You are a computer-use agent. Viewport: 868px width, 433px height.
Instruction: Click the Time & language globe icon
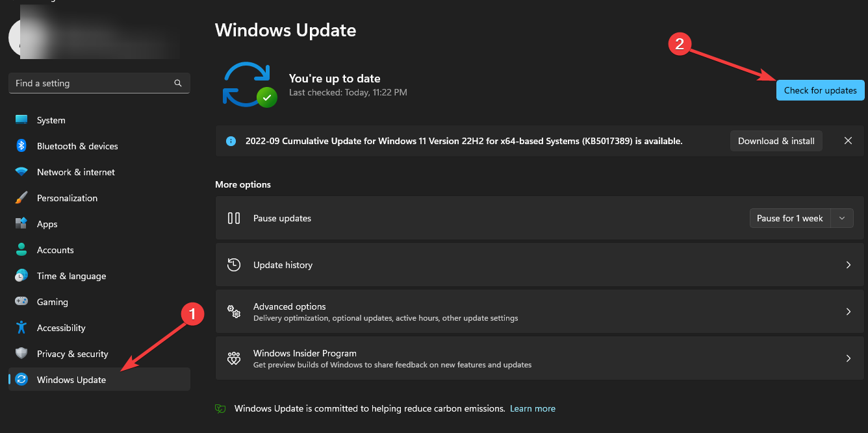[x=21, y=276]
